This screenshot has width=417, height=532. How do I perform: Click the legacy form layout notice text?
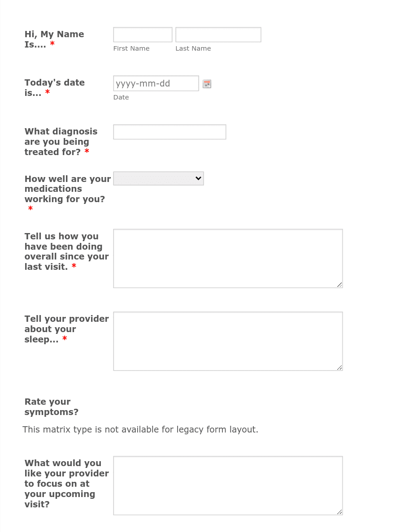tap(140, 429)
